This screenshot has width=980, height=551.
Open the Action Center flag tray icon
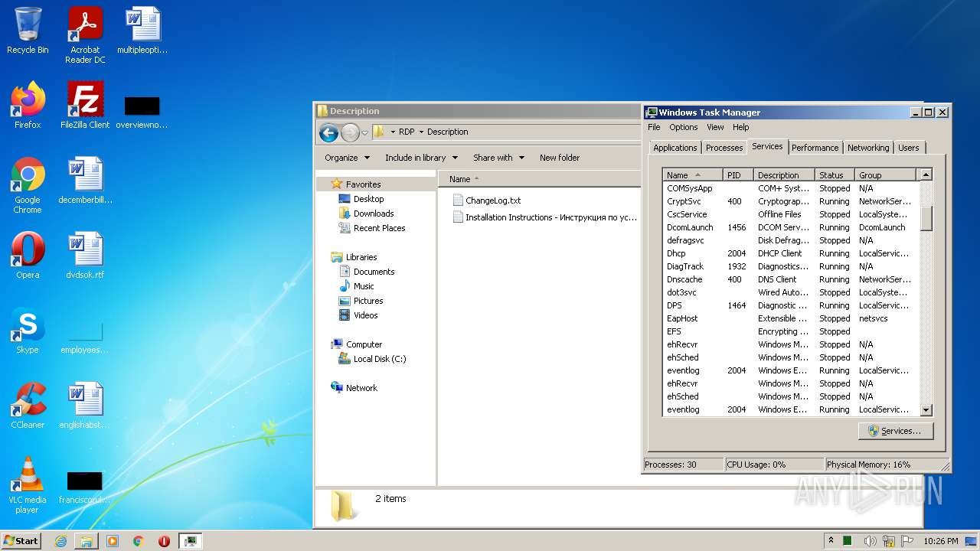908,541
